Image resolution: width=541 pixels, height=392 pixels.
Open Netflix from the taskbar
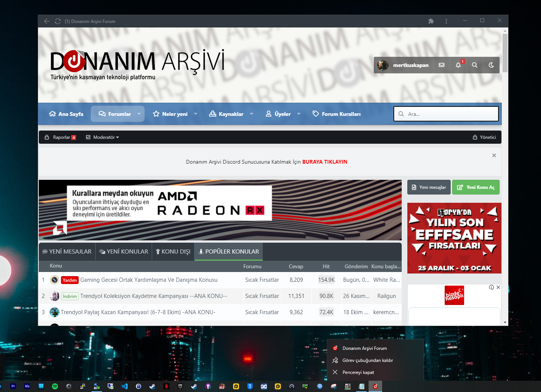166,386
